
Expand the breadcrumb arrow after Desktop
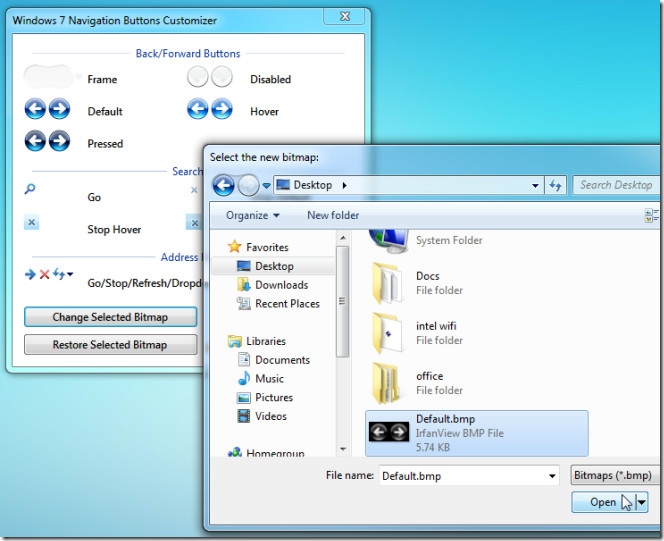coord(345,185)
